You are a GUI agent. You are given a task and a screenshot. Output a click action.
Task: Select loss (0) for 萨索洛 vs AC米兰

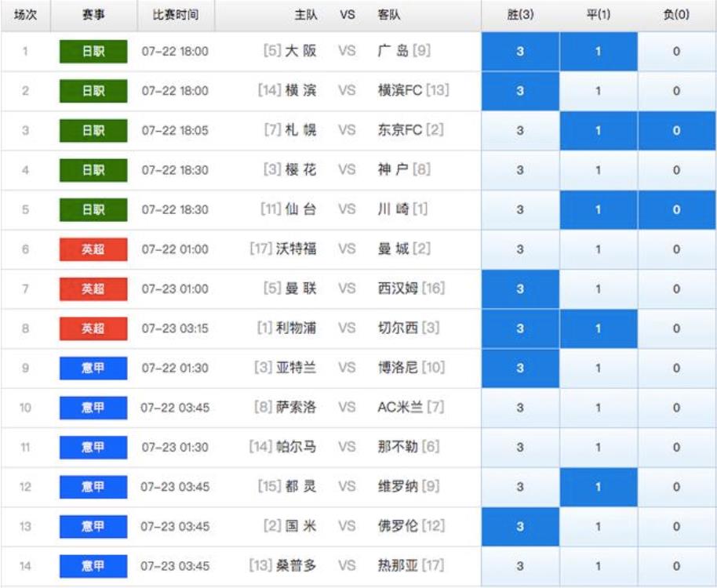point(677,408)
